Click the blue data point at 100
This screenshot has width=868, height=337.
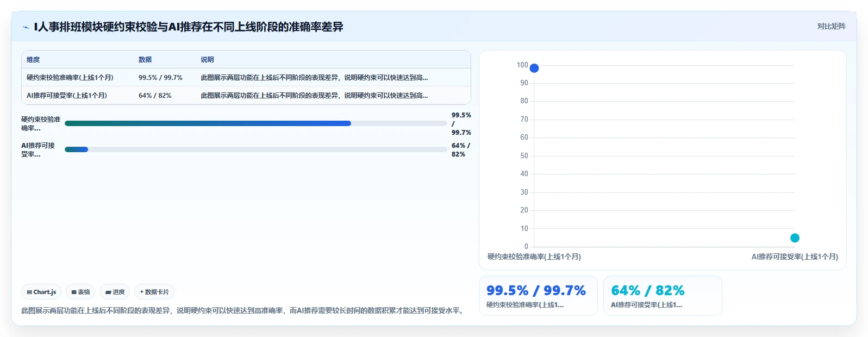(534, 68)
